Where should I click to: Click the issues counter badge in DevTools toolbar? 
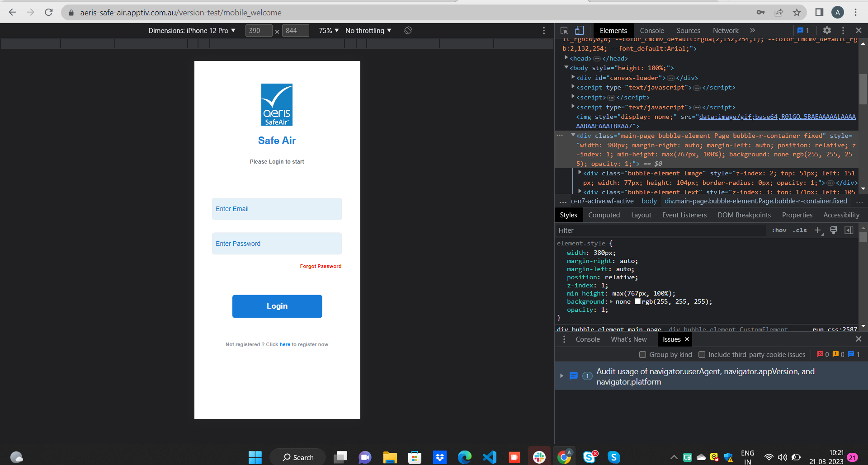[x=803, y=30]
